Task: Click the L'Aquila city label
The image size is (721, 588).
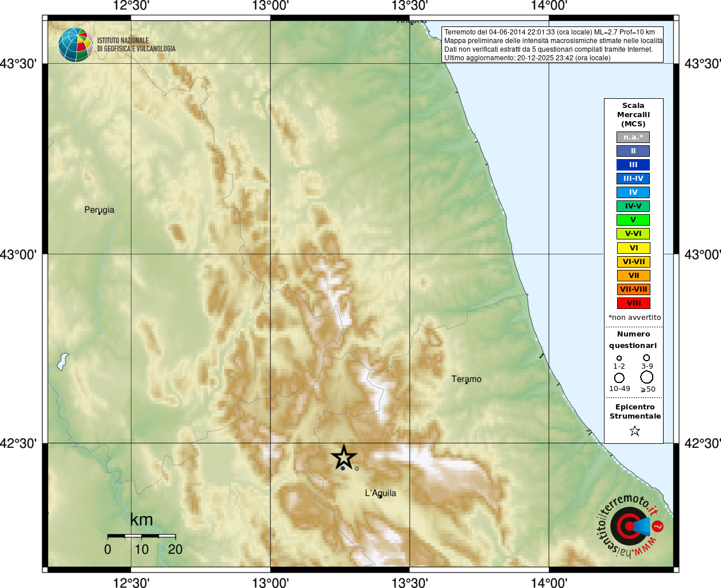Action: pyautogui.click(x=381, y=493)
